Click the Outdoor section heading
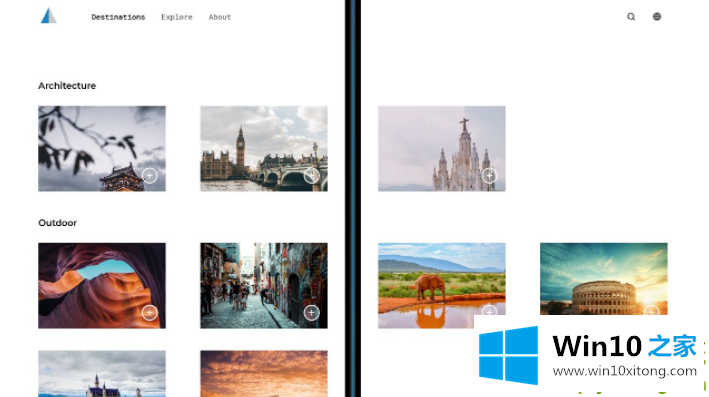The image size is (709, 397). click(57, 223)
